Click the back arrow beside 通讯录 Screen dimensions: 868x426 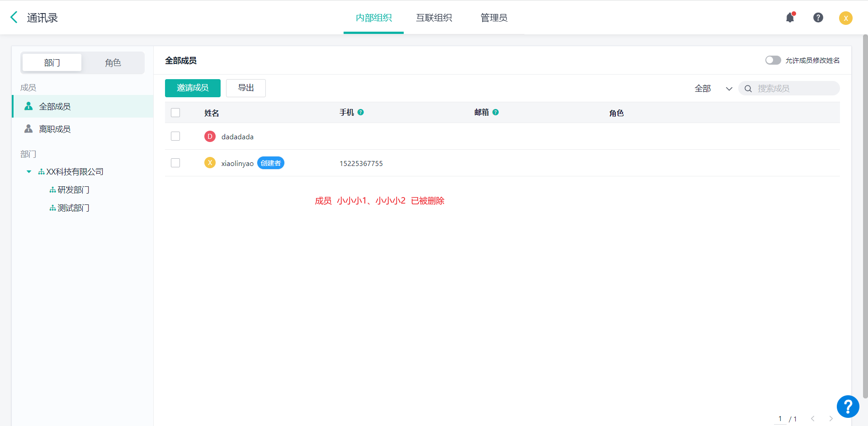(14, 18)
